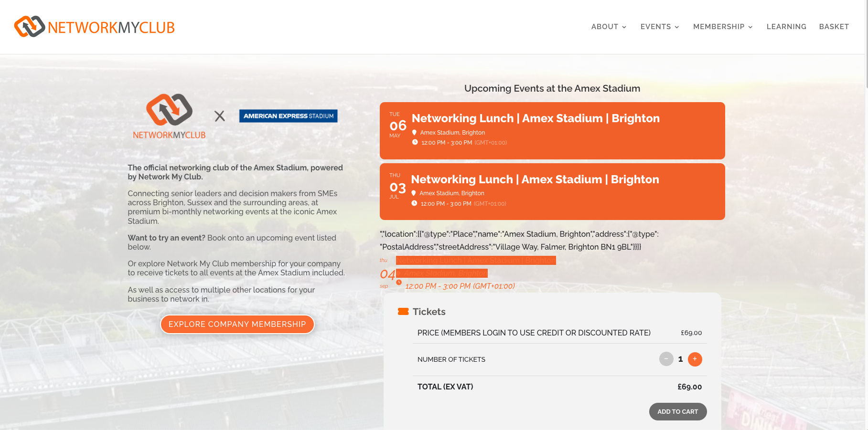Click the 'Tickets' heading
The width and height of the screenshot is (868, 430).
(x=429, y=312)
